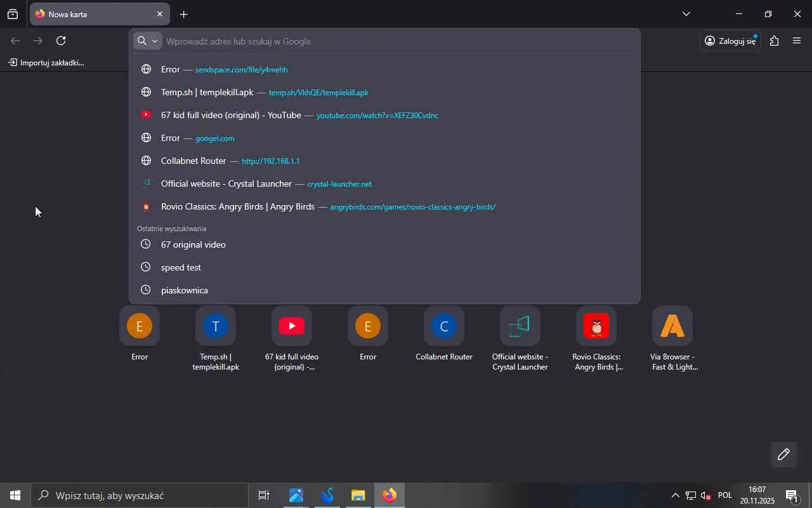The height and width of the screenshot is (508, 812).
Task: Open the notification center icon
Action: (792, 495)
